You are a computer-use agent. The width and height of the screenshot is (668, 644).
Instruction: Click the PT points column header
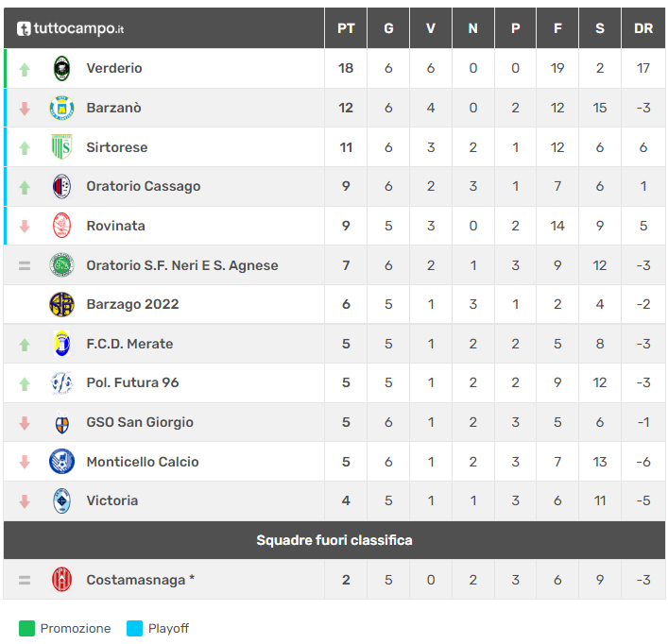click(x=346, y=28)
